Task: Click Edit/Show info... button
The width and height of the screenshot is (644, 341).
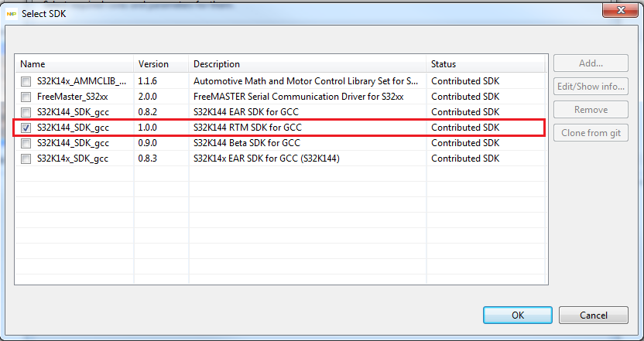Action: click(591, 87)
